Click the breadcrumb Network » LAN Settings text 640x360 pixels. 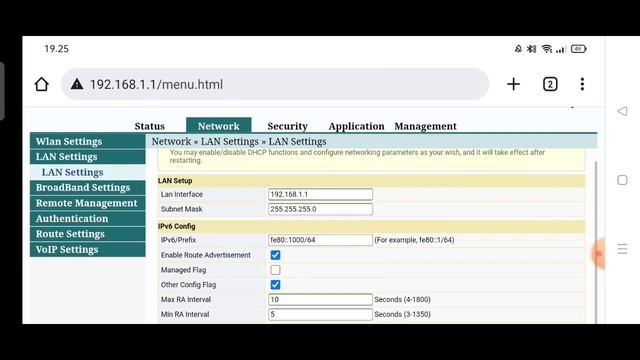click(x=239, y=142)
